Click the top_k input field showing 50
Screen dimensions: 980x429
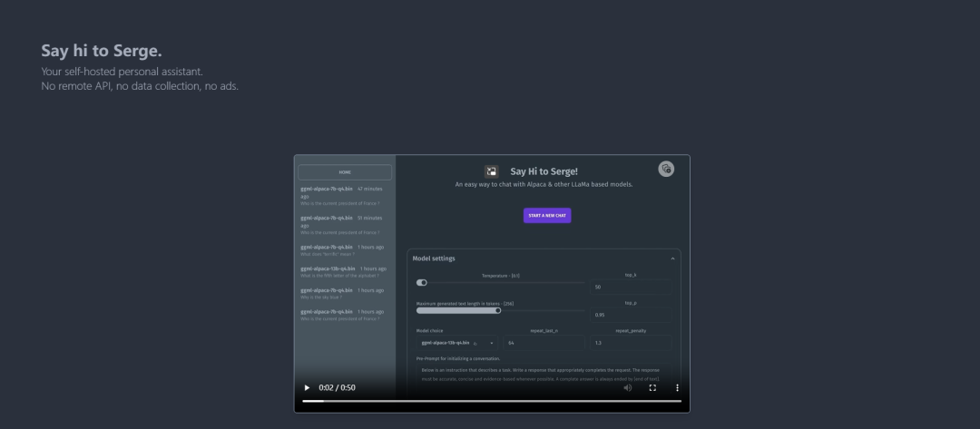click(631, 288)
